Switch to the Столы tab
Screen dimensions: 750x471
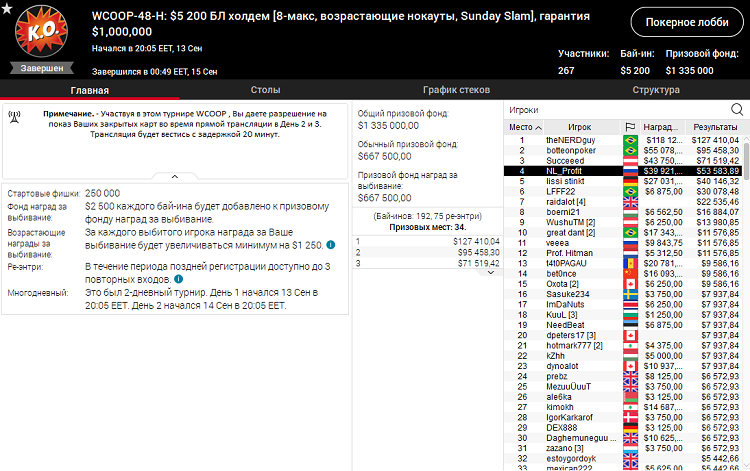click(x=265, y=90)
